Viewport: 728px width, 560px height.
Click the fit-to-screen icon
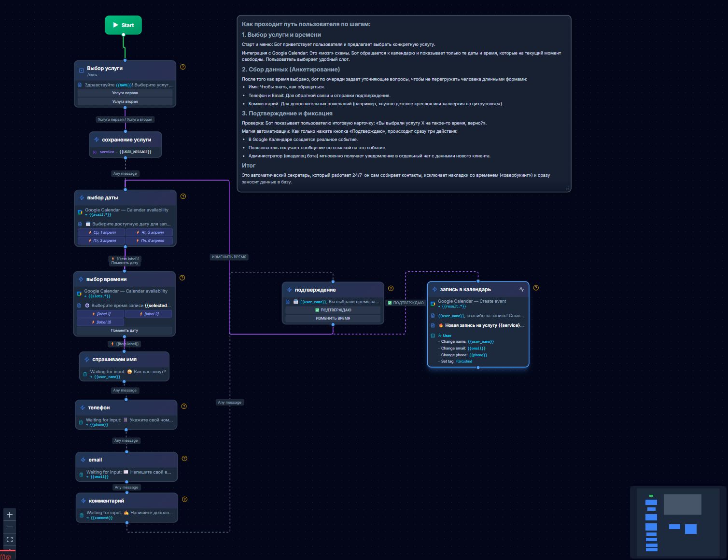[x=10, y=539]
